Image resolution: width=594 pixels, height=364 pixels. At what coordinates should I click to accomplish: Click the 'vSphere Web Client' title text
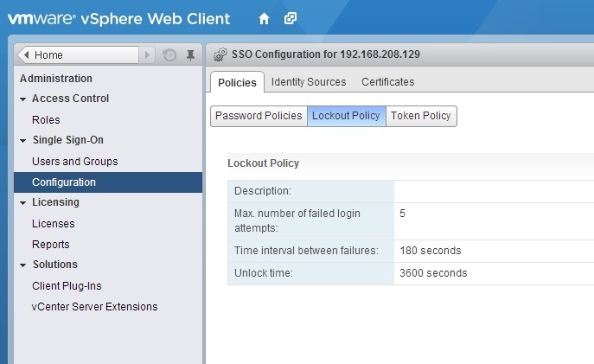(x=156, y=19)
